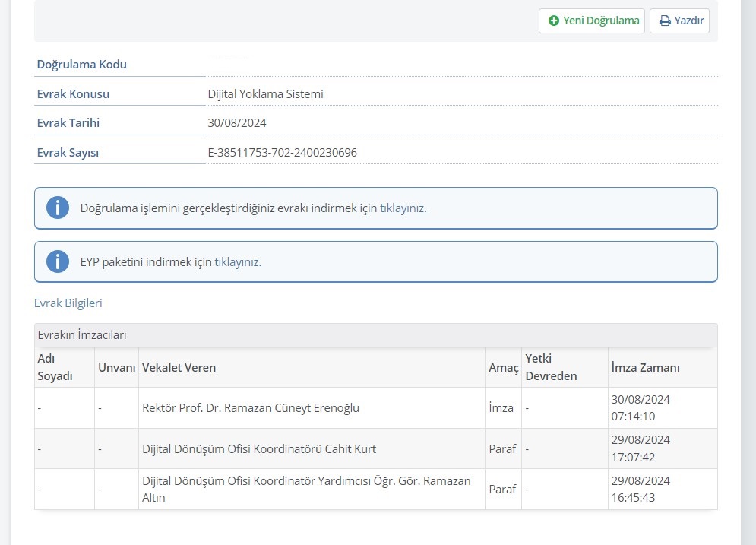This screenshot has height=545, width=756.
Task: Click the printer icon on Yazdır
Action: click(x=665, y=21)
